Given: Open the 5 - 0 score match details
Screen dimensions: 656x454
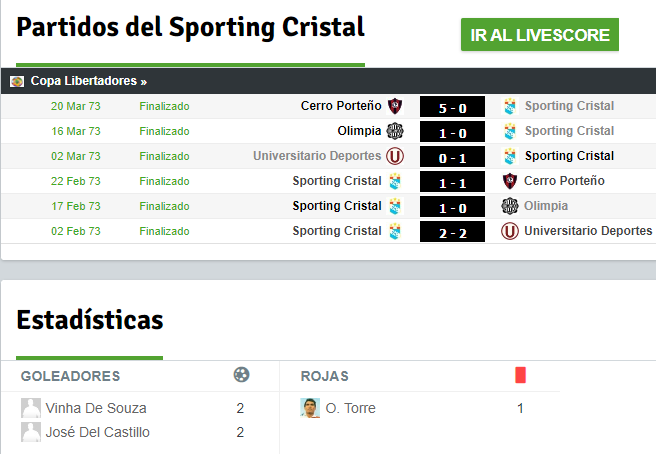Looking at the screenshot, I should (452, 107).
